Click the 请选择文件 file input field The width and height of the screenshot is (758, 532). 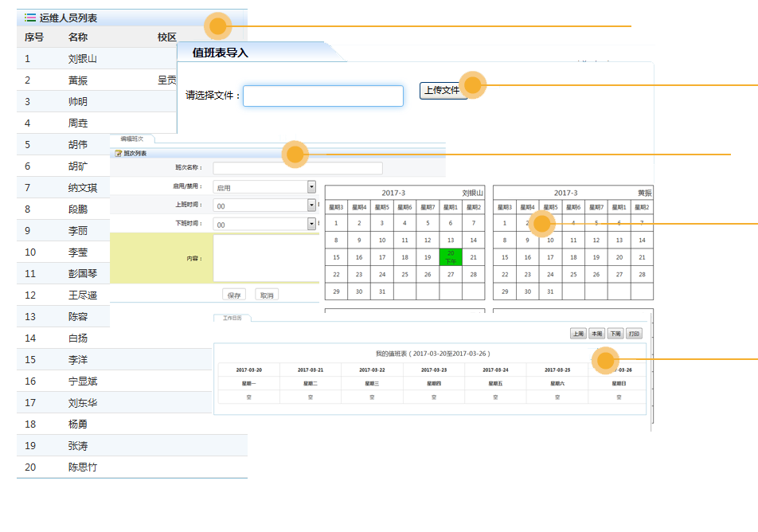click(323, 96)
